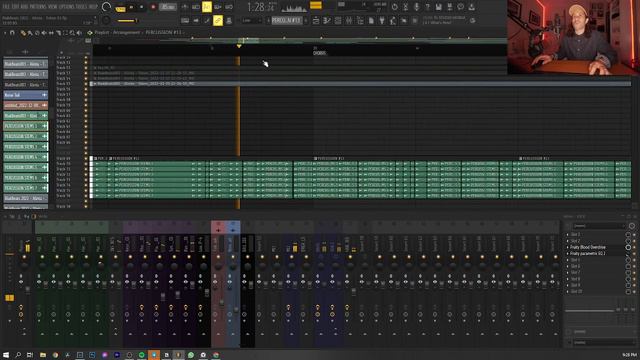This screenshot has height=360, width=640.
Task: Toggle the highlighted yellow countdown icon in top row
Action: click(207, 7)
